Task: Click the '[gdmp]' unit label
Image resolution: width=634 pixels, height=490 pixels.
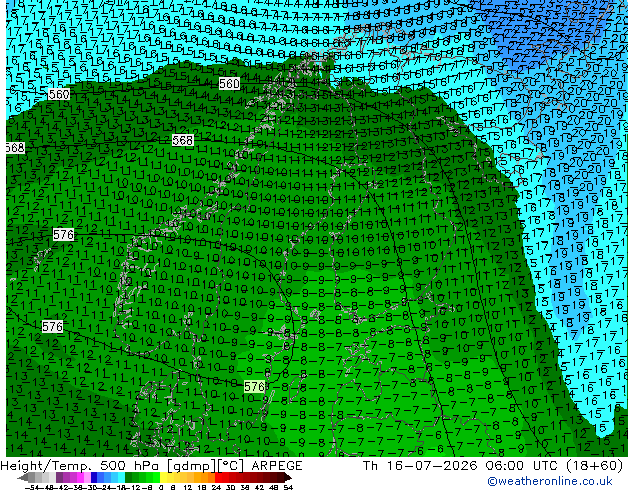Action: click(192, 466)
